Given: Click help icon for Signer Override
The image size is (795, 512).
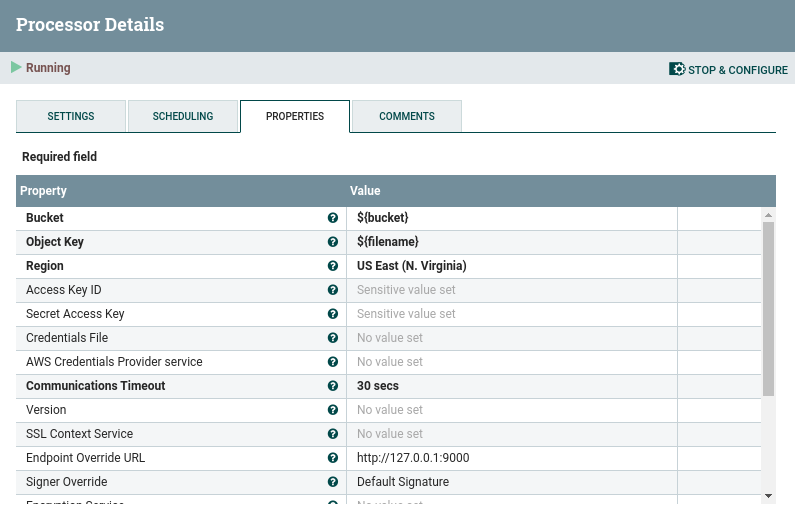Looking at the screenshot, I should pyautogui.click(x=333, y=482).
